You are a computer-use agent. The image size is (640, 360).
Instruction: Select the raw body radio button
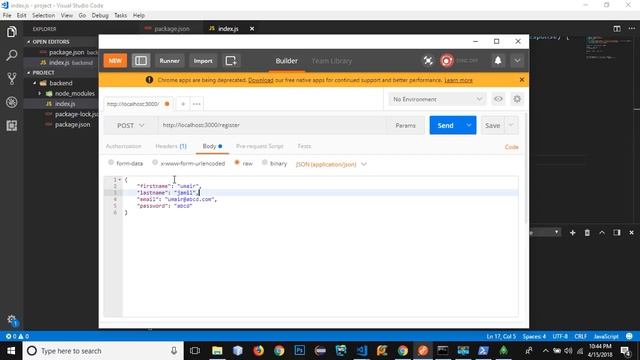pyautogui.click(x=237, y=162)
